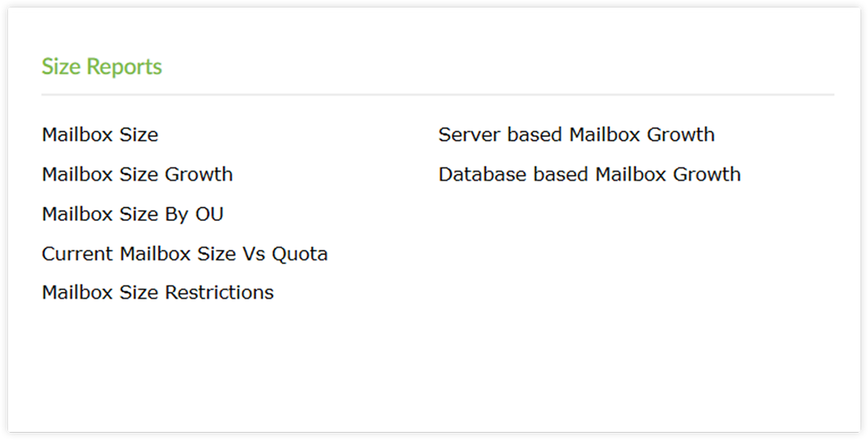The image size is (868, 440).
Task: Open the Mailbox Size Growth report
Action: point(137,174)
